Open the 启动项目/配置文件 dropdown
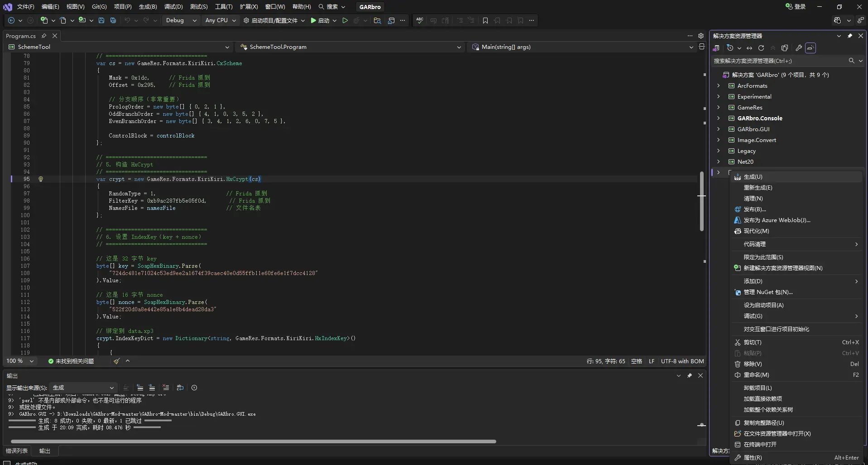The width and height of the screenshot is (868, 465). coord(274,20)
